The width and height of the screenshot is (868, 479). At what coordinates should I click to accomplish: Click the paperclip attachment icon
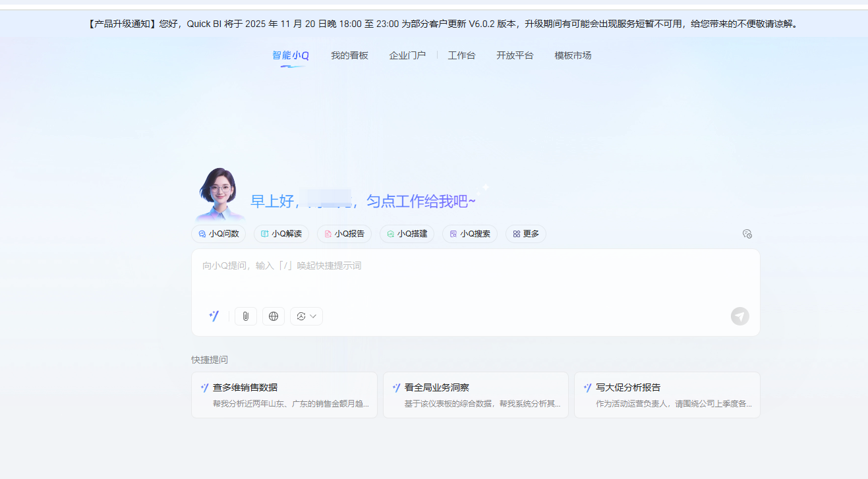pos(245,316)
